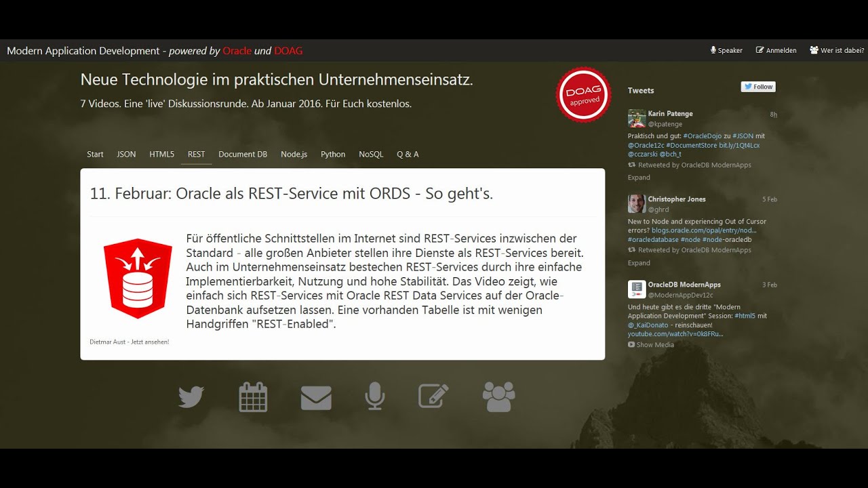Click the 11. Februar ORDS headline
The height and width of the screenshot is (488, 868).
tap(292, 194)
